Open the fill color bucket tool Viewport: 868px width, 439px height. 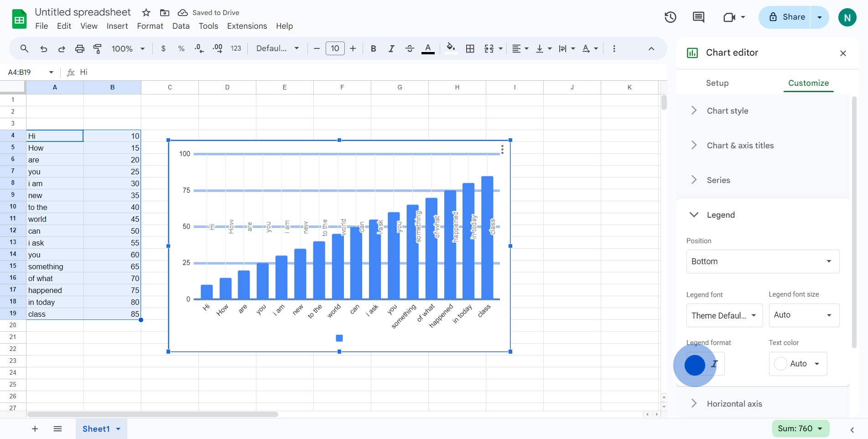click(x=451, y=48)
